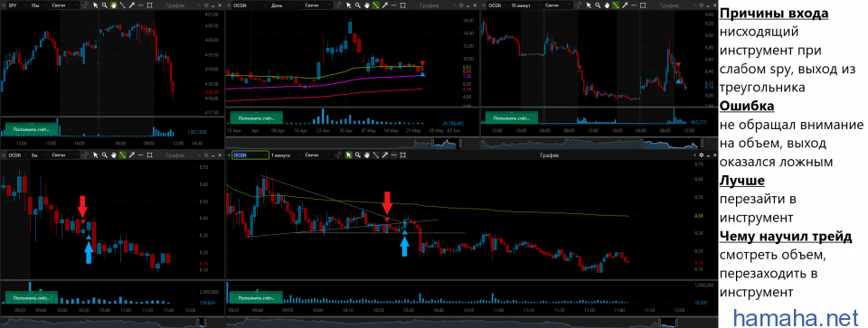Open indicators icon in SPY 15м chart
This screenshot has width=868, height=328.
coord(86,5)
